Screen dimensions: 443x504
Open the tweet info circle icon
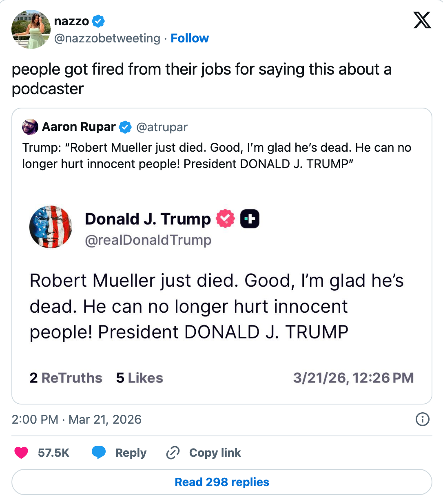click(x=422, y=419)
